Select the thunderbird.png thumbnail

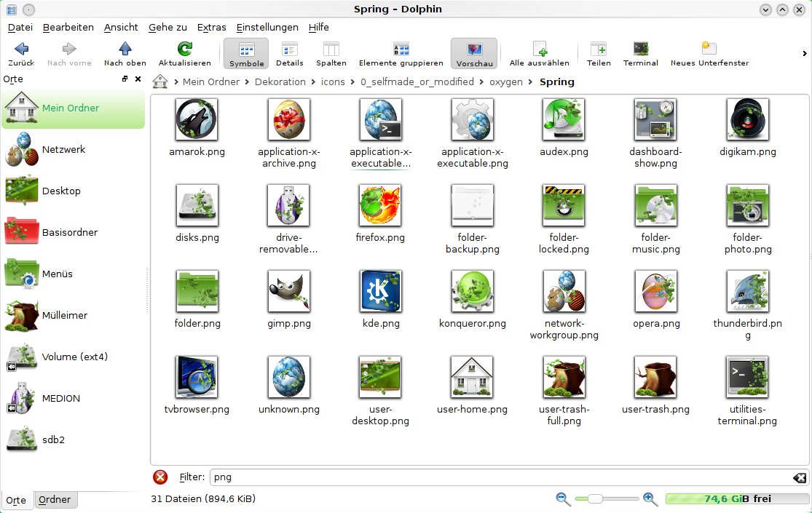(747, 292)
